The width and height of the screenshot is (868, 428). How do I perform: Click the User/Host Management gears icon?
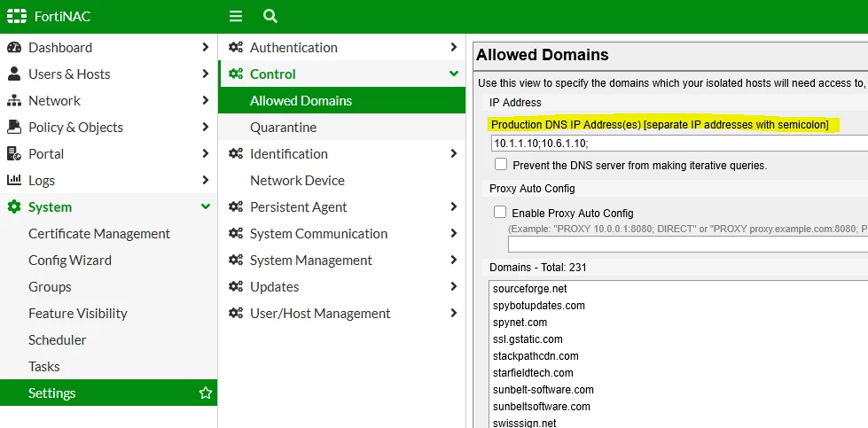236,313
